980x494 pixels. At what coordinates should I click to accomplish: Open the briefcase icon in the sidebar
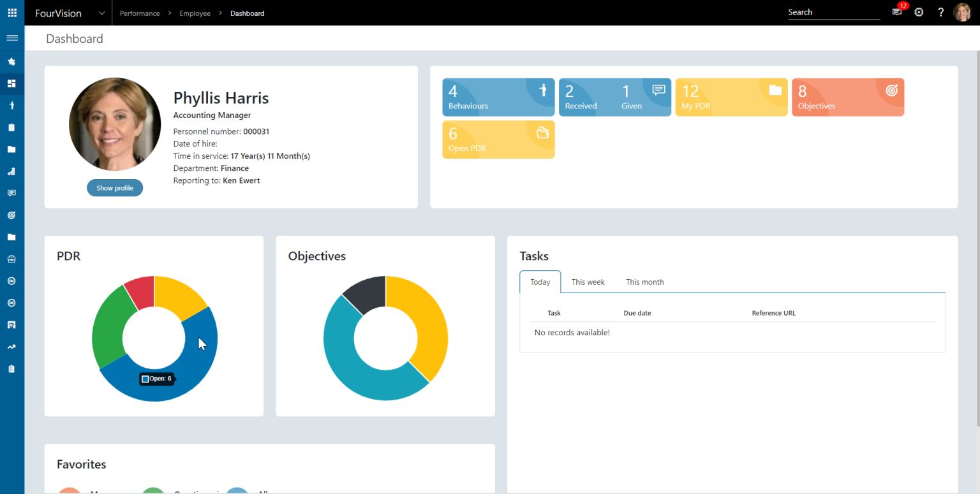[11, 259]
